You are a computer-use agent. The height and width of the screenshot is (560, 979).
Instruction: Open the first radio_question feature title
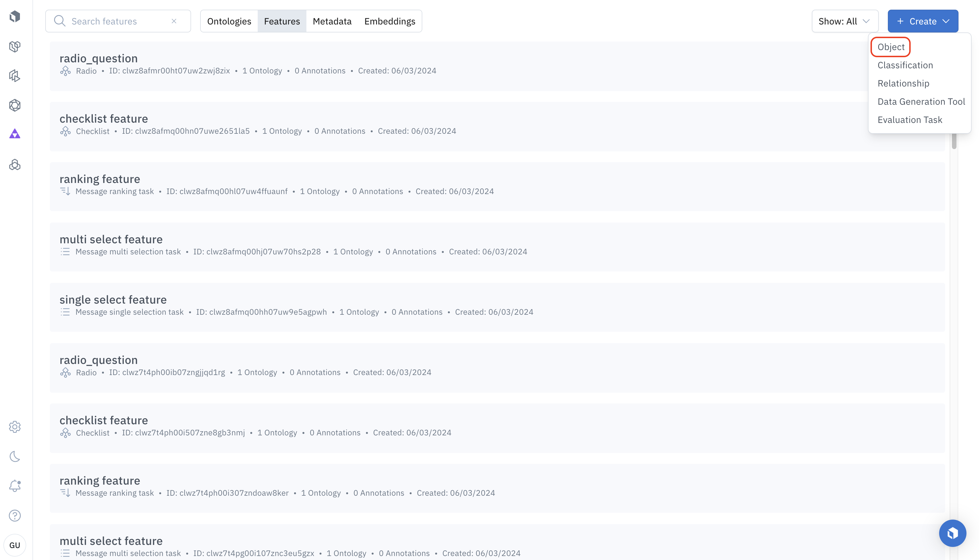coord(99,58)
